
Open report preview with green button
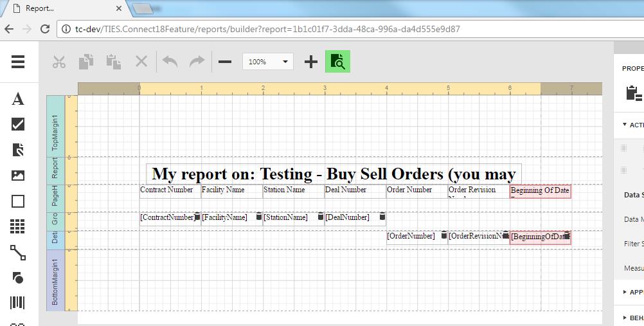(337, 62)
